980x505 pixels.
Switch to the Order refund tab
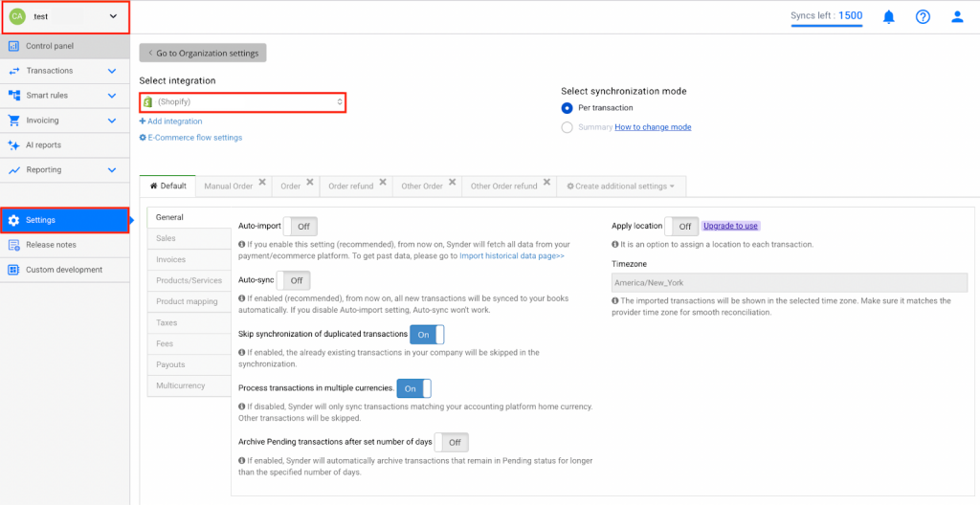click(350, 187)
